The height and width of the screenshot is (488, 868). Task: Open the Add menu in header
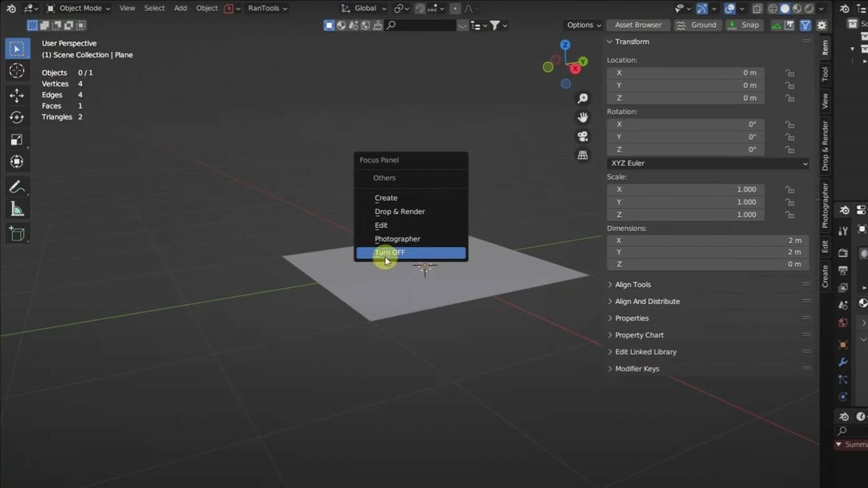181,8
